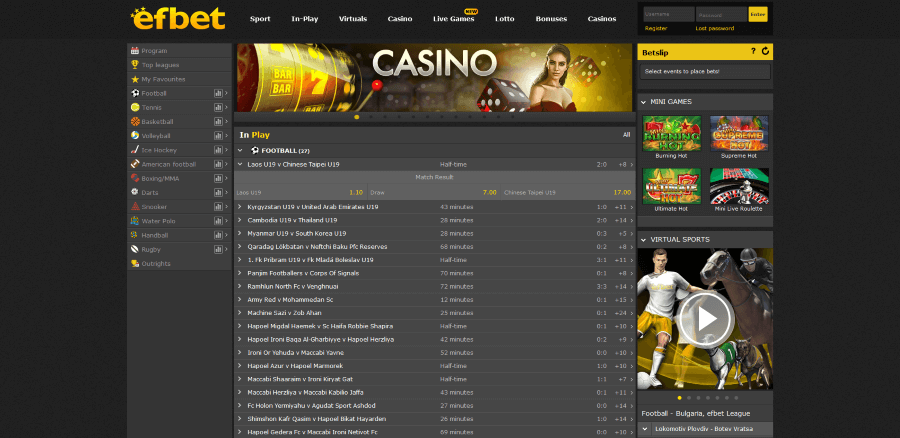This screenshot has height=438, width=900.
Task: Open the Virtuals menu
Action: coord(353,19)
